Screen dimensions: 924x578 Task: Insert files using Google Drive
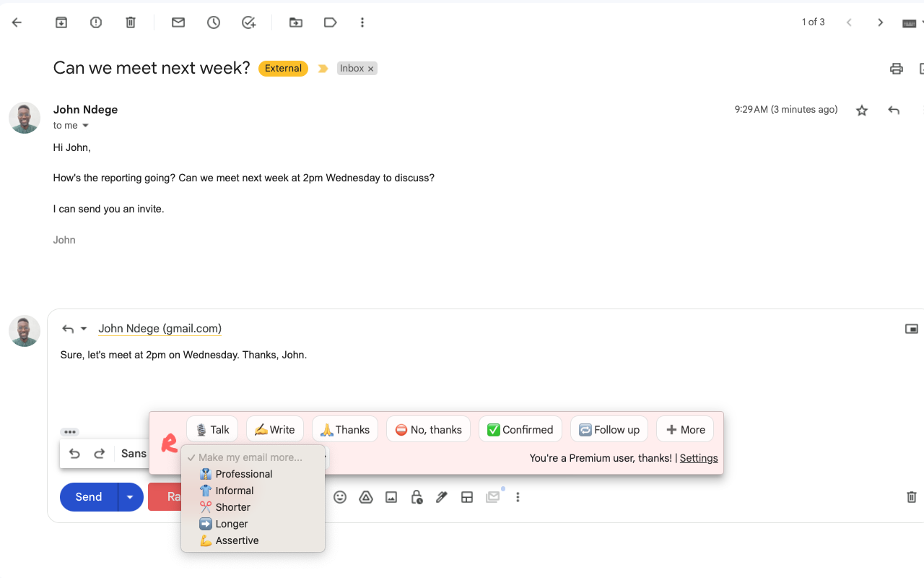(x=366, y=497)
